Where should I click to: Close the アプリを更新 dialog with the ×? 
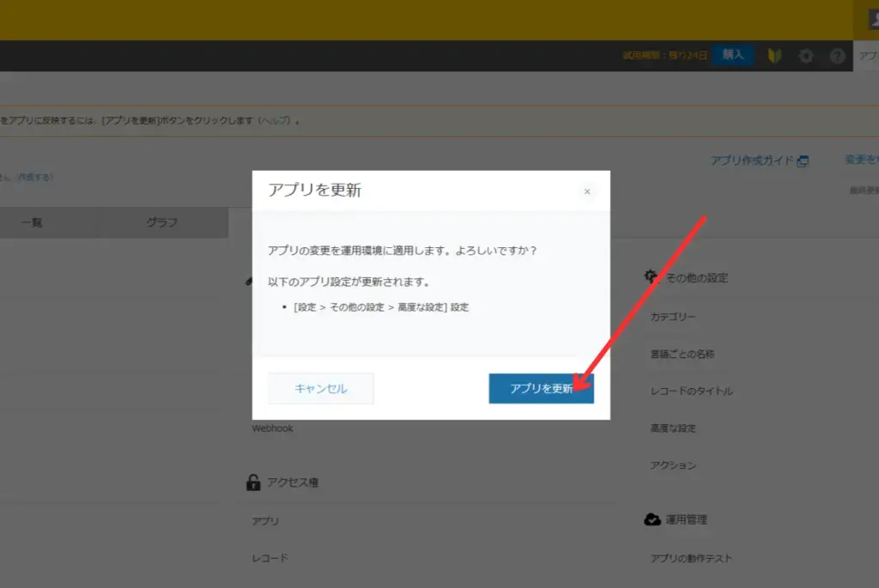(x=587, y=191)
